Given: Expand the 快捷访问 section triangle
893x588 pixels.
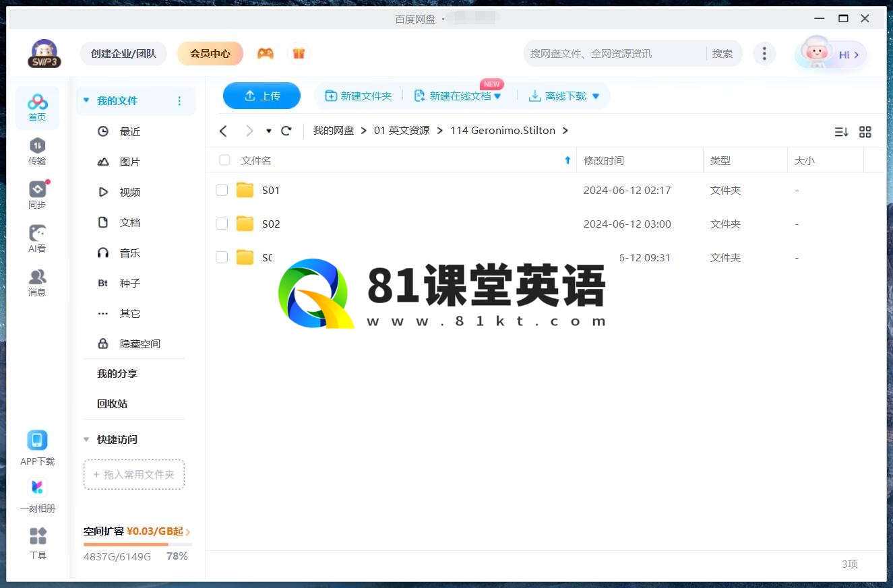Looking at the screenshot, I should pyautogui.click(x=86, y=439).
